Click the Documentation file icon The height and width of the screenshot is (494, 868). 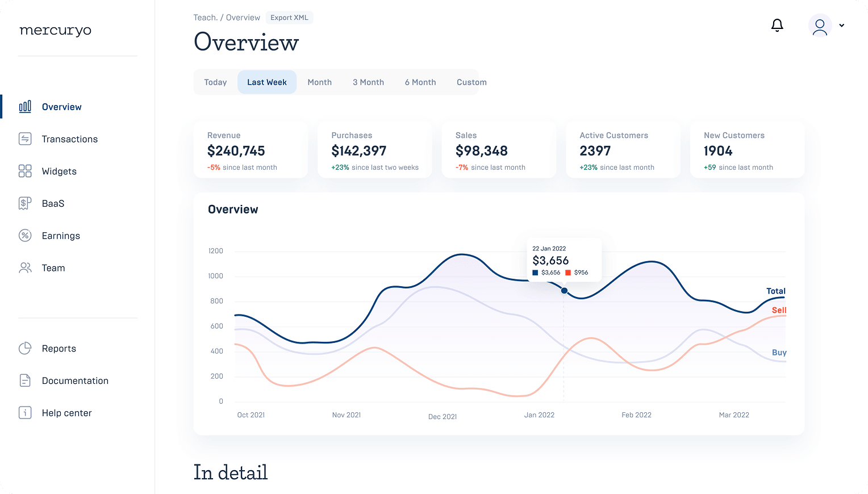tap(25, 380)
